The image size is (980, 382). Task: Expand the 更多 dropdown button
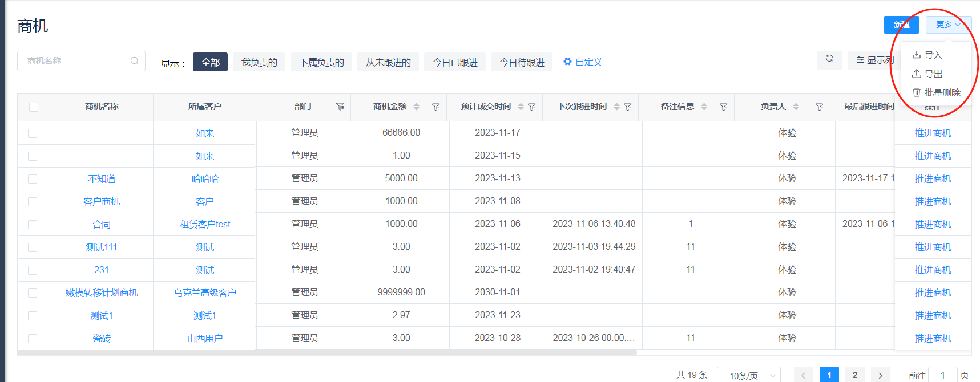[x=948, y=25]
